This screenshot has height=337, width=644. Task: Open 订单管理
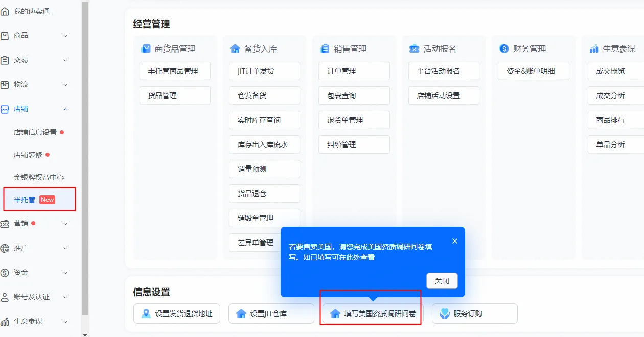click(x=354, y=71)
